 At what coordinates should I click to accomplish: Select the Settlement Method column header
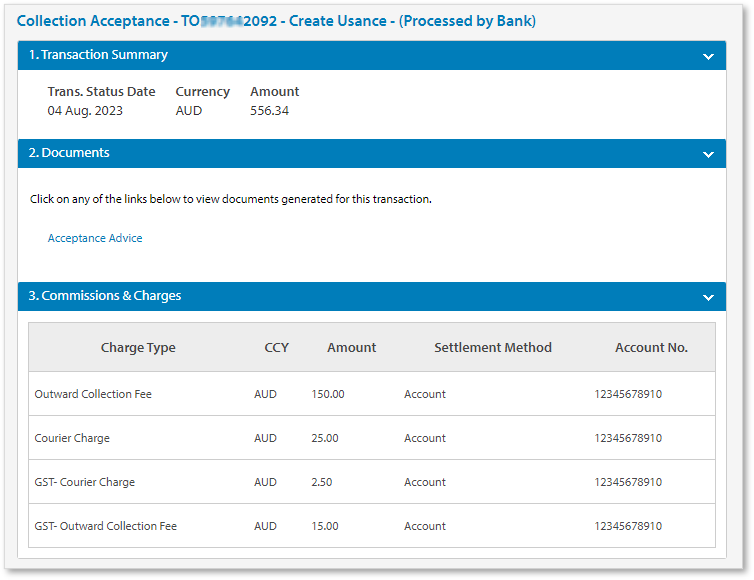(492, 348)
